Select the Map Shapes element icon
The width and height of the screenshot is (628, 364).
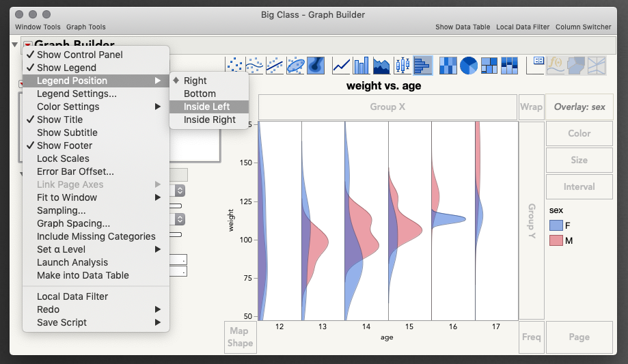click(576, 66)
